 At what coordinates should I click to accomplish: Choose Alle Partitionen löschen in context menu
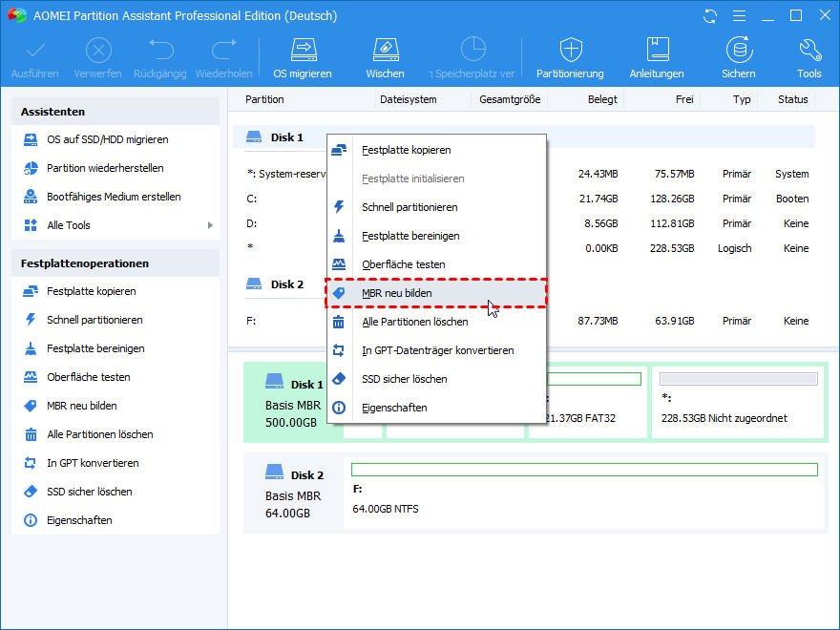pyautogui.click(x=436, y=322)
